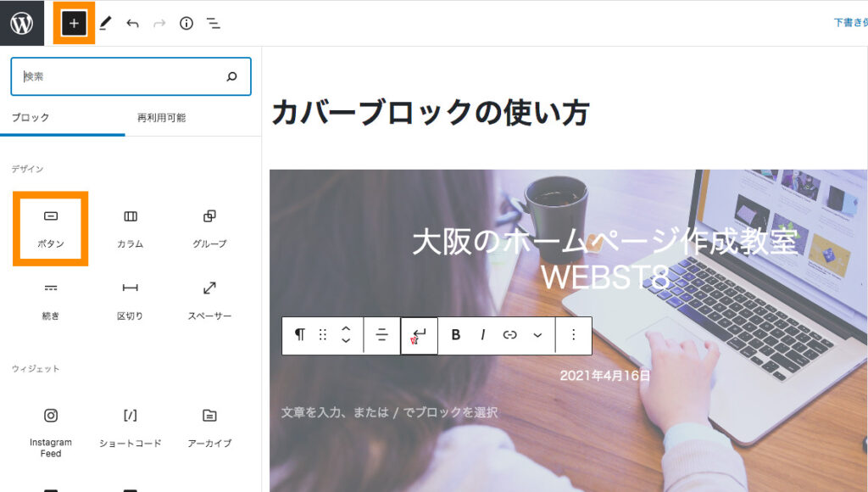Expand more rich text controls chevron
Image resolution: width=868 pixels, height=492 pixels.
(537, 335)
